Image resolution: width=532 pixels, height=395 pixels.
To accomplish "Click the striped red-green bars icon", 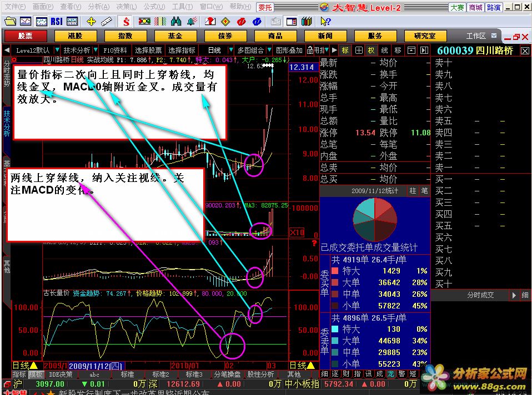I will pyautogui.click(x=160, y=22).
